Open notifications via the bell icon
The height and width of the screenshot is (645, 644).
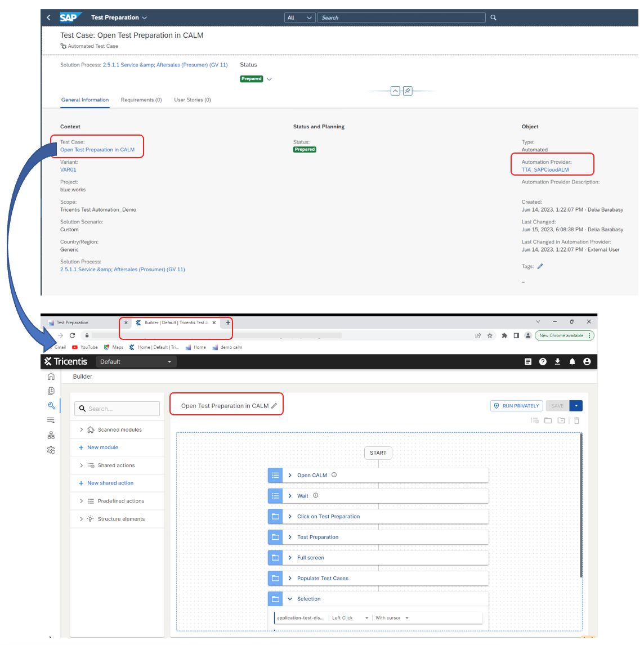[573, 361]
